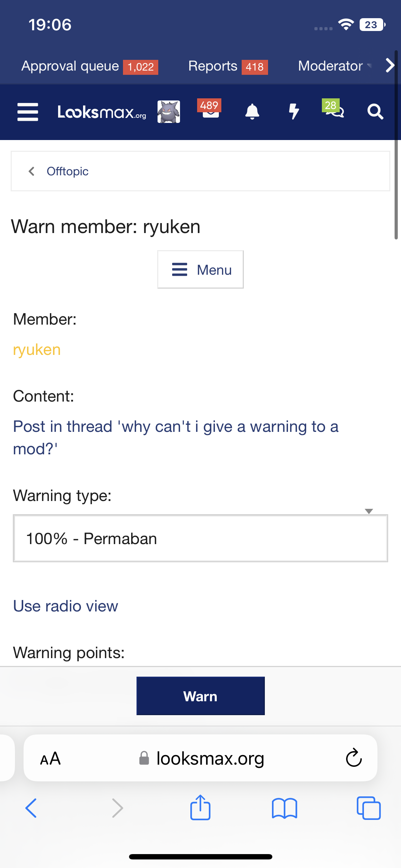
Task: Open the hamburger navigation menu
Action: pyautogui.click(x=28, y=112)
